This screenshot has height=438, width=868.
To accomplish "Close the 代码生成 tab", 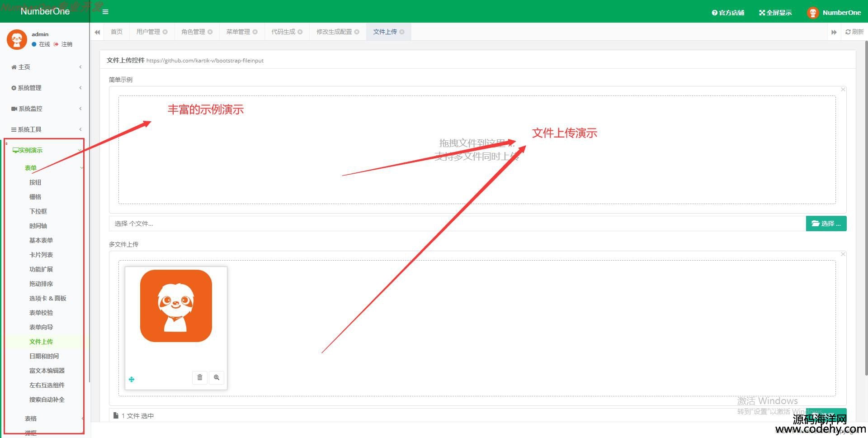I will (x=300, y=32).
